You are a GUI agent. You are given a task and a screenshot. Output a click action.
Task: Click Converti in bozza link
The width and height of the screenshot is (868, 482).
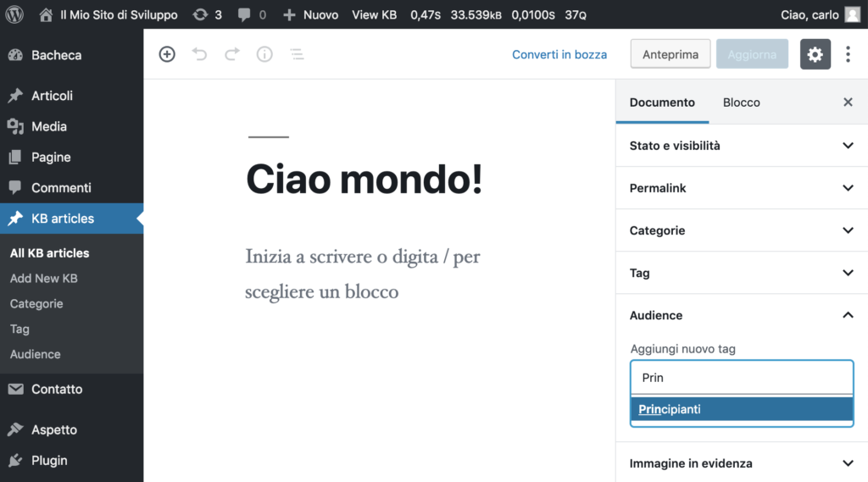tap(559, 54)
